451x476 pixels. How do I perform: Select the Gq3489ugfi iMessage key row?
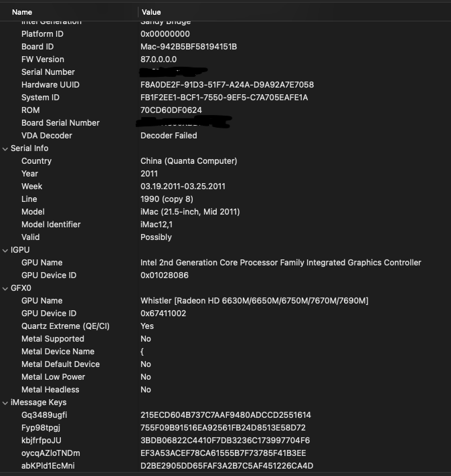point(44,415)
